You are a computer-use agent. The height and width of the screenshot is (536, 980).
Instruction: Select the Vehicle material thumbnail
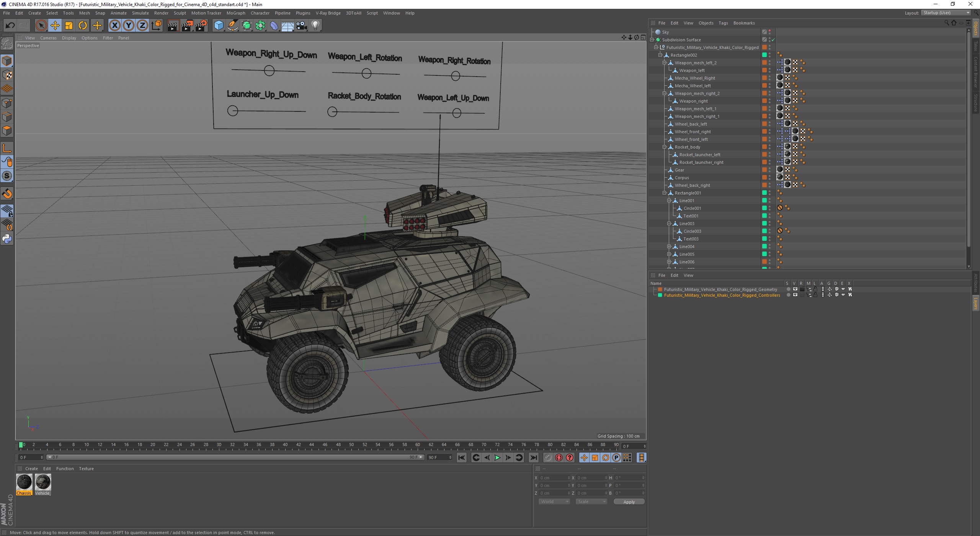point(43,482)
